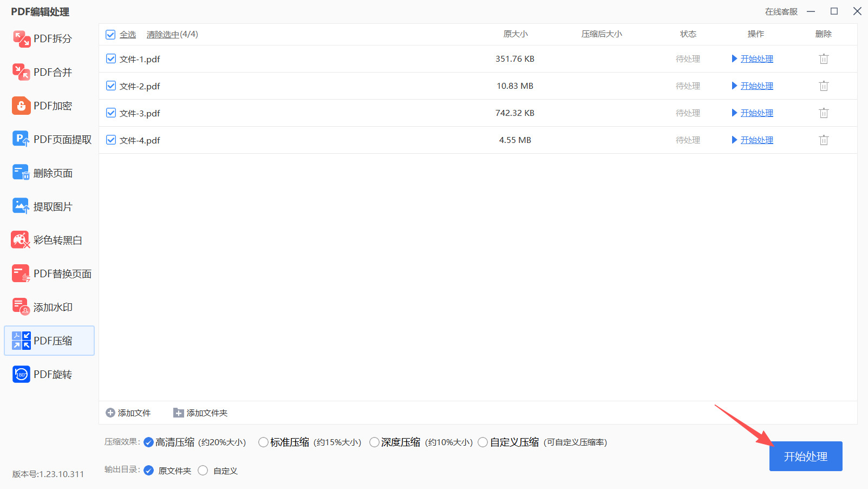Click the 原大小 column header

515,34
